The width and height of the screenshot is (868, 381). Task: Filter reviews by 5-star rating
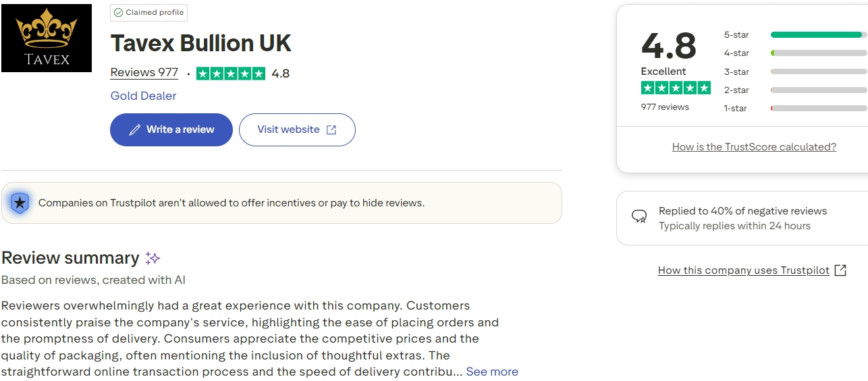pos(736,34)
